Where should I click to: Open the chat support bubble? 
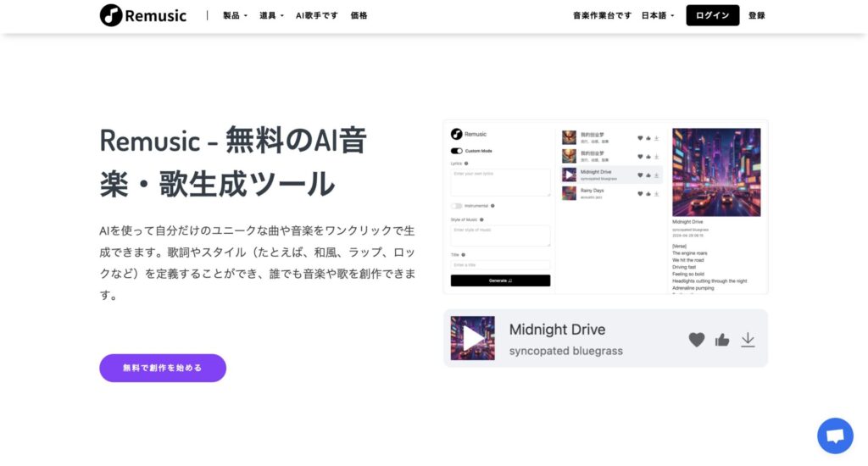pyautogui.click(x=835, y=435)
